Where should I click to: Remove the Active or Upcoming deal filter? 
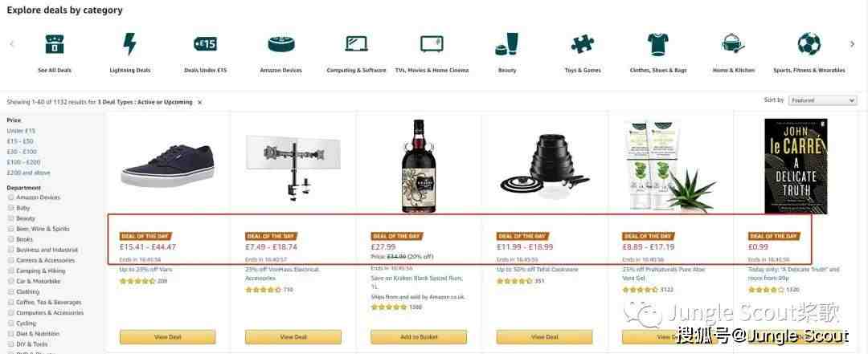coord(200,102)
